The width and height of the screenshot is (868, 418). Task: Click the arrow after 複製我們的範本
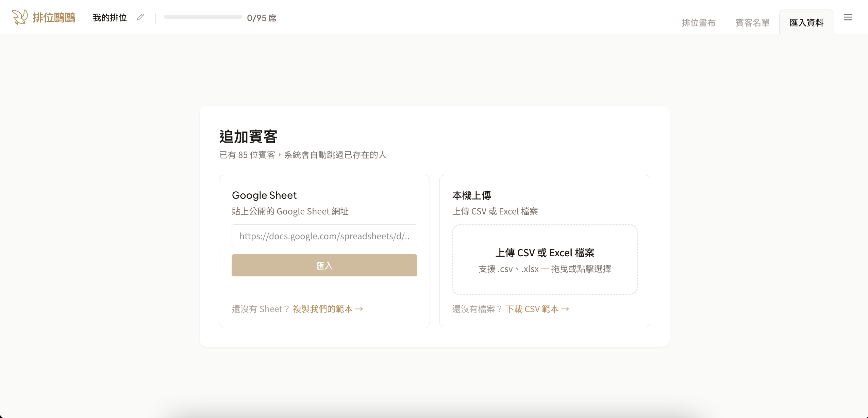click(359, 309)
